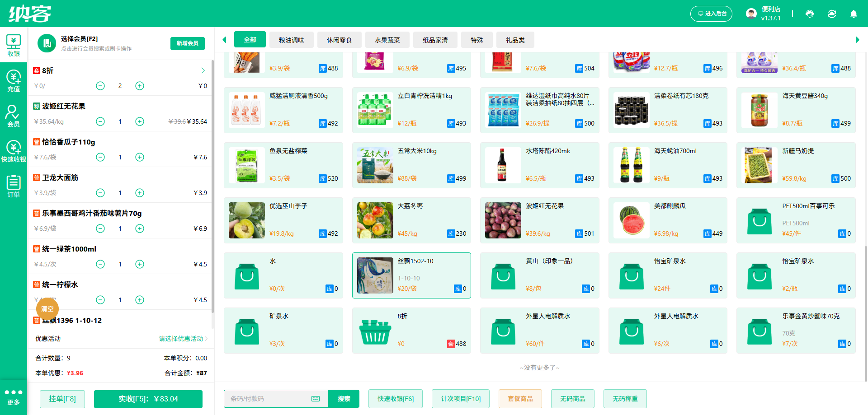Click 实收[F5] to collect payment
Viewport: 868px width, 415px height.
tap(148, 399)
